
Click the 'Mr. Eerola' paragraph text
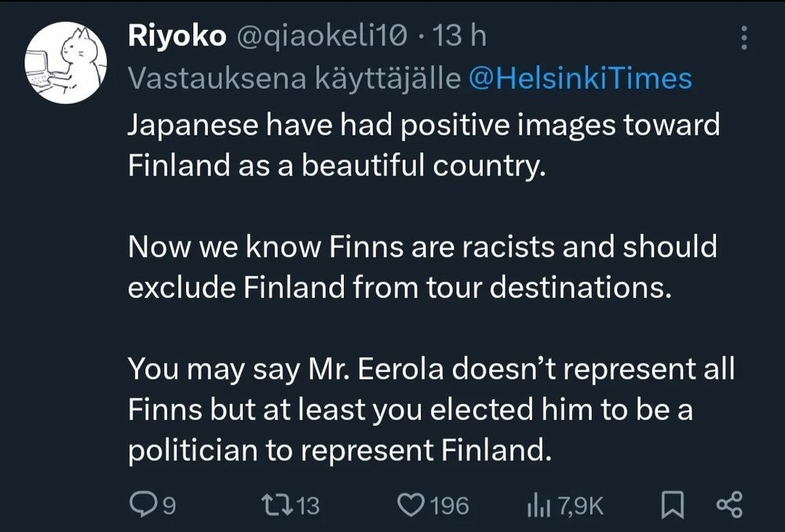(431, 410)
